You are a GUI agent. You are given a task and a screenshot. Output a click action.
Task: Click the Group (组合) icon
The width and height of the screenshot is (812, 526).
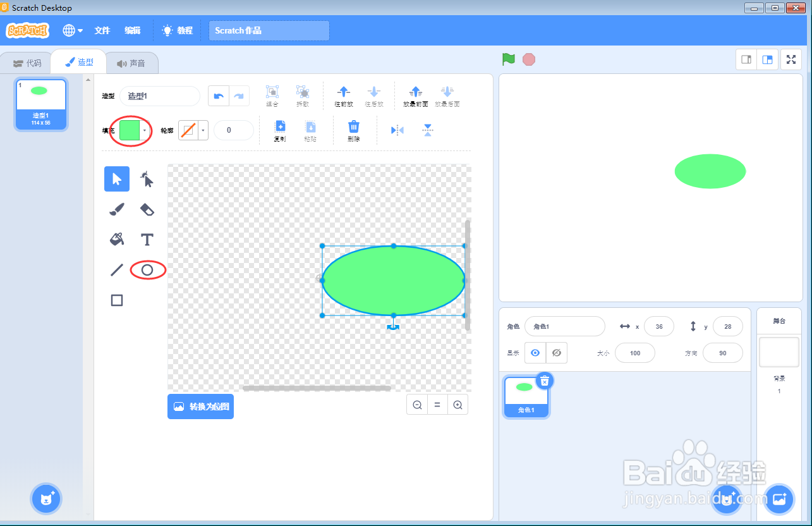point(272,96)
